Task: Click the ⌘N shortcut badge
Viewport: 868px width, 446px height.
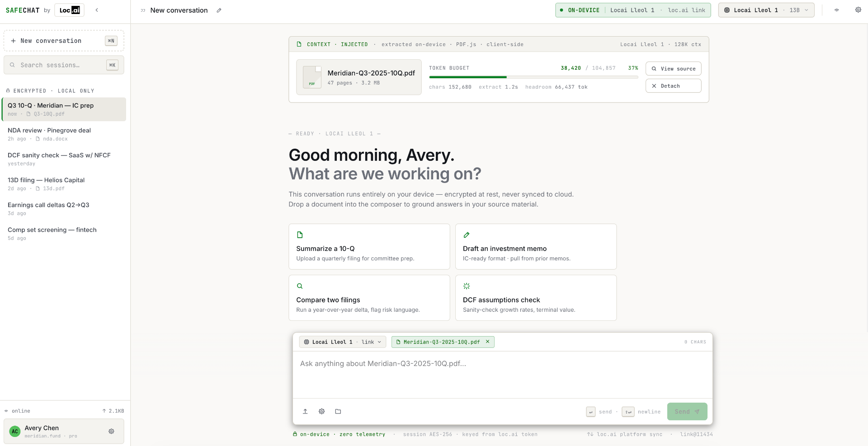Action: coord(111,41)
